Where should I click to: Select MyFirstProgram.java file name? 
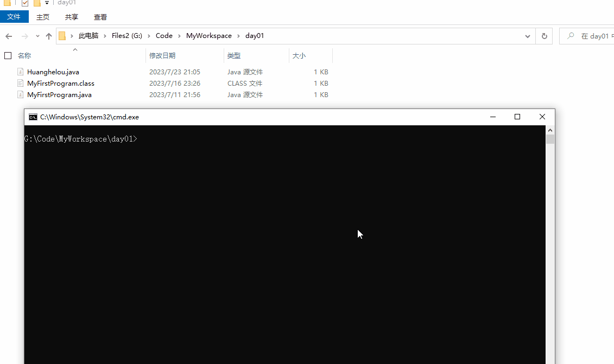pos(59,95)
